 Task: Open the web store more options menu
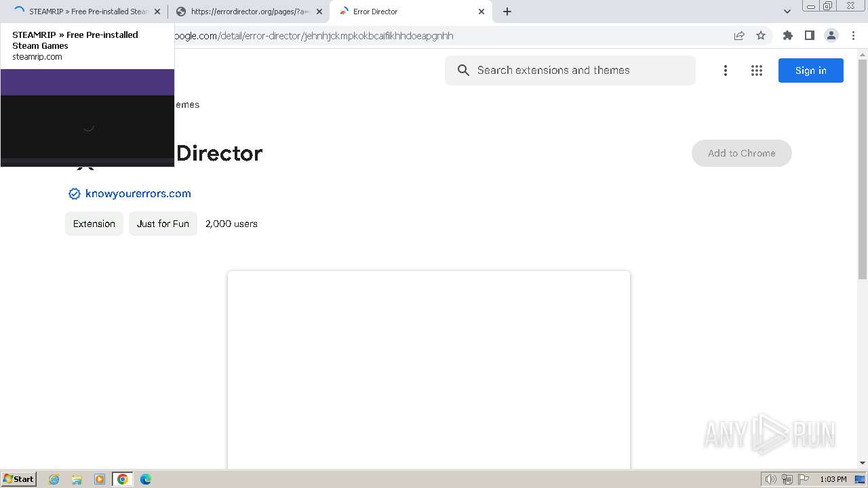[x=726, y=70]
